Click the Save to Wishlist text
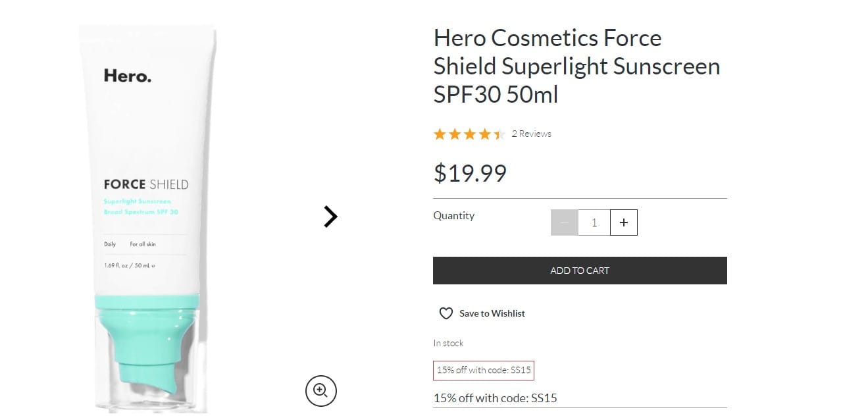This screenshot has width=868, height=418. pyautogui.click(x=492, y=313)
